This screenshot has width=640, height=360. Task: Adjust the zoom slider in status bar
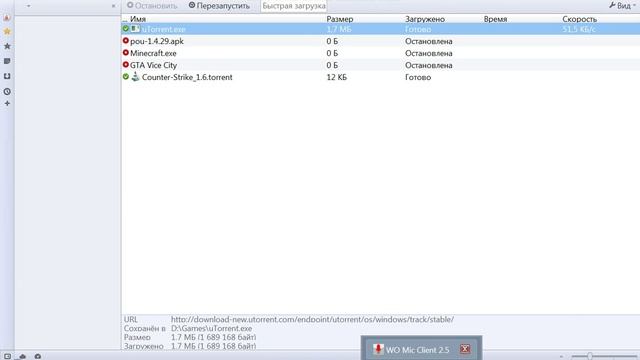(x=590, y=356)
